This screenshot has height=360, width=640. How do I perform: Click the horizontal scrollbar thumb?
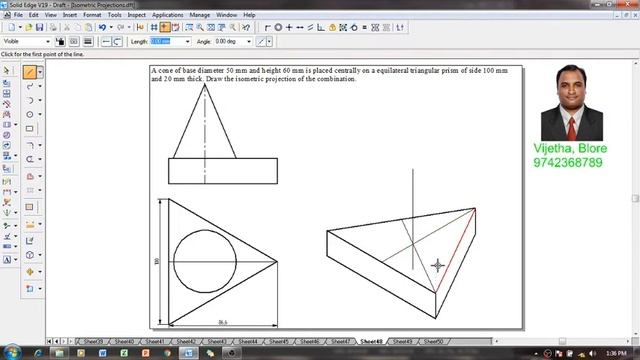coord(562,341)
